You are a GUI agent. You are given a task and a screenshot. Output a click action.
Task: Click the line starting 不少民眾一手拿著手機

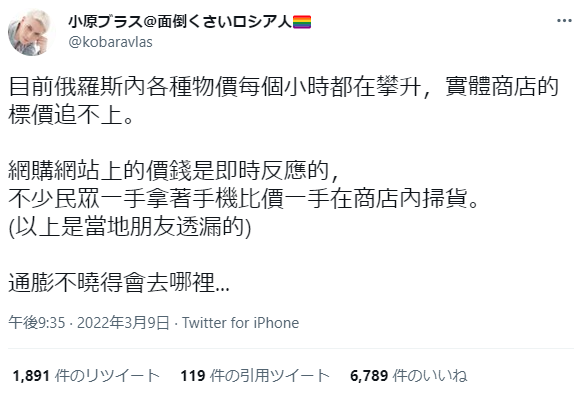[x=243, y=198]
